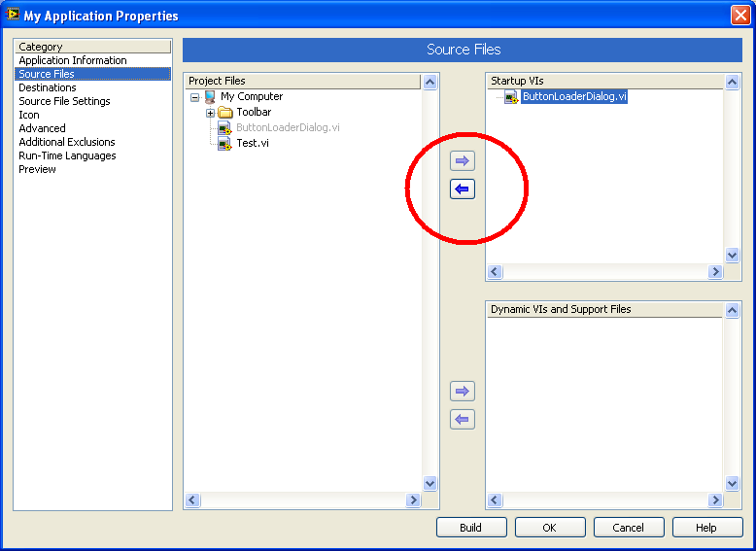
Task: Click ButtonLoaderDialog.vi icon in Startup VIs
Action: (511, 97)
